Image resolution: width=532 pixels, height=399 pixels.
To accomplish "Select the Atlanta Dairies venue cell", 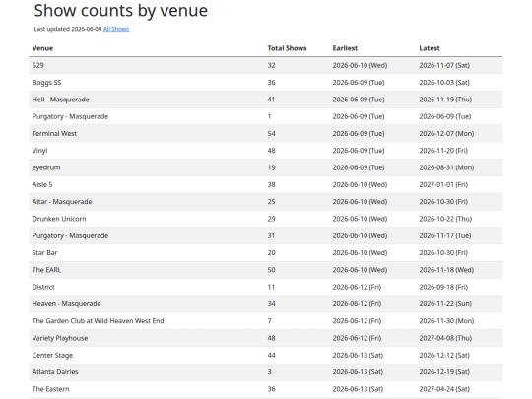I will coord(55,372).
